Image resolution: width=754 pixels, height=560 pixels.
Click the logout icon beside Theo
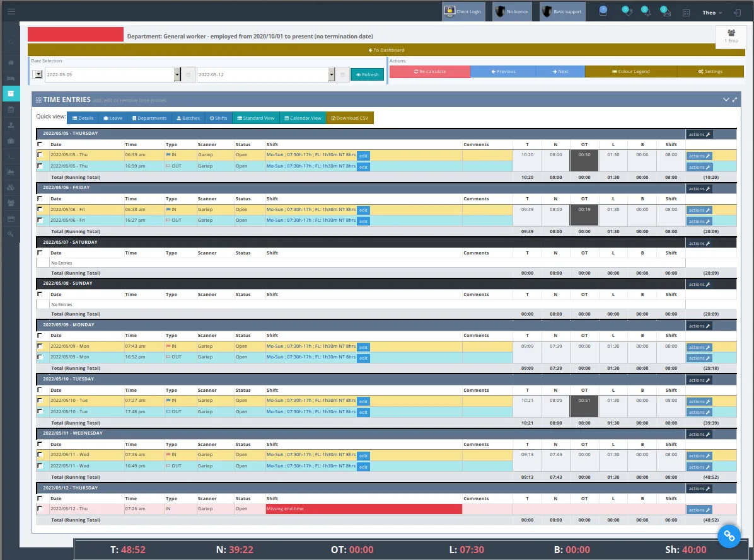[x=737, y=13]
